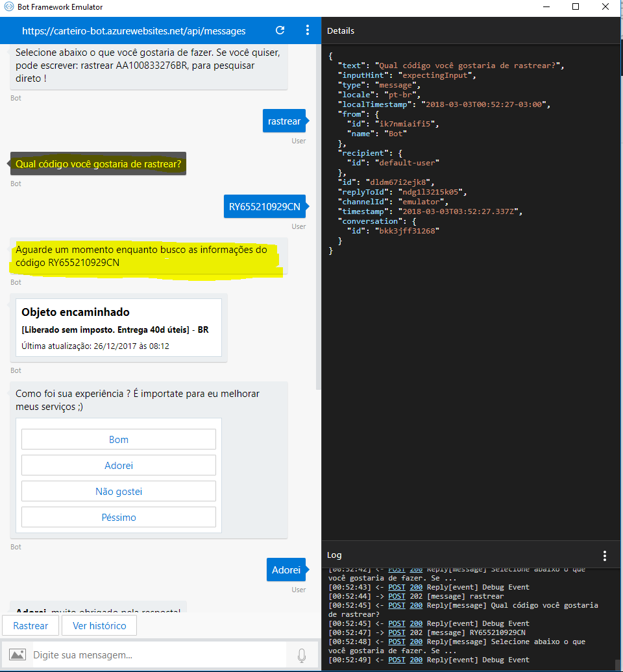
Task: Select the 'Como foi sua experiência' message text
Action: point(137,400)
